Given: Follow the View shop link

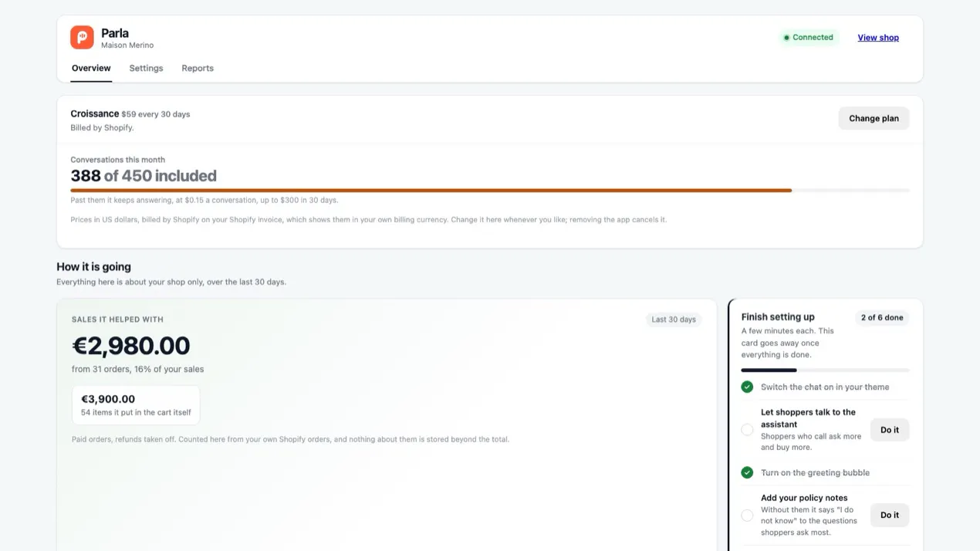Looking at the screenshot, I should coord(878,37).
